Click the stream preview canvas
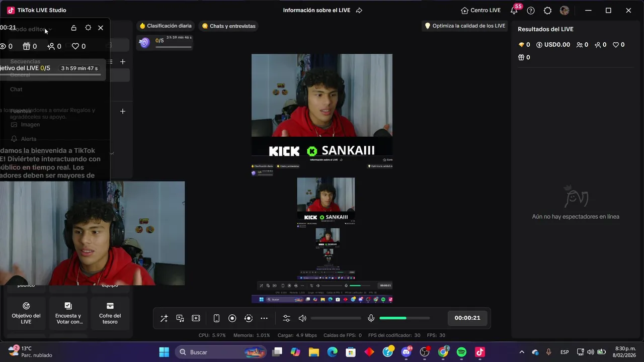This screenshot has width=644, height=362. coord(322,178)
